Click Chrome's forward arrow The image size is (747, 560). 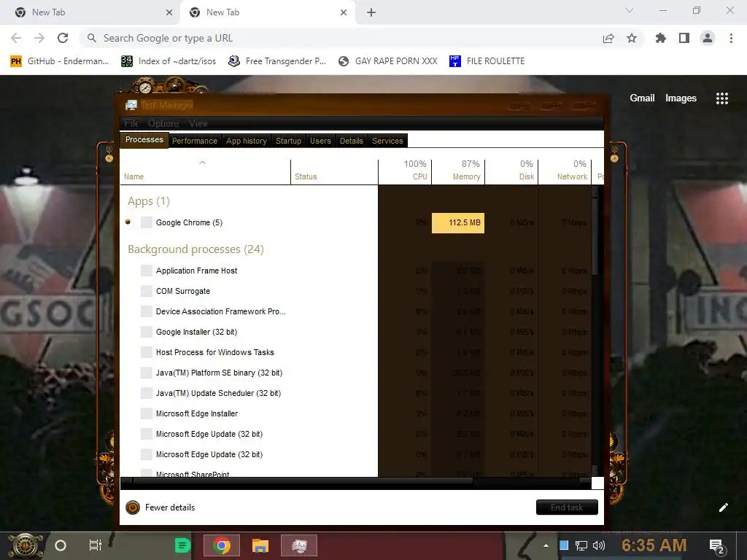[x=39, y=38]
